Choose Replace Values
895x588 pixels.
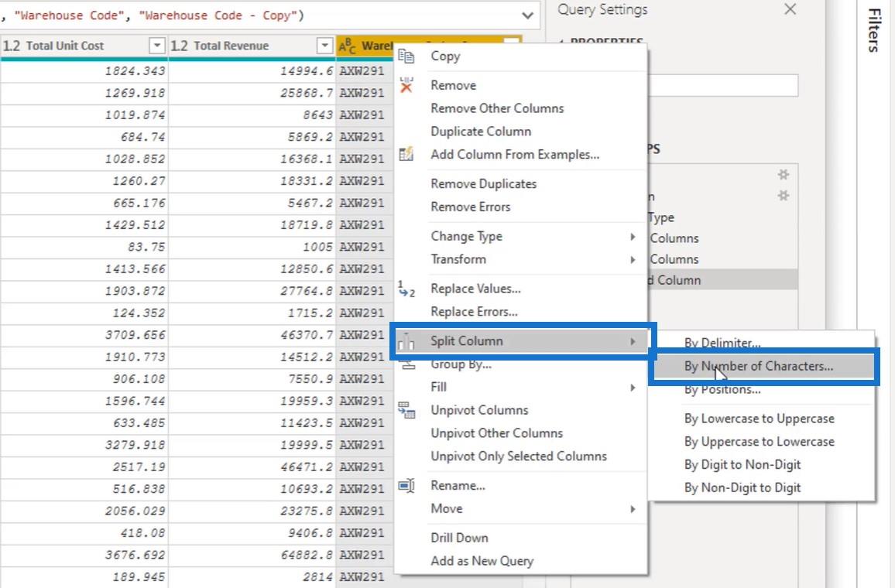(475, 289)
